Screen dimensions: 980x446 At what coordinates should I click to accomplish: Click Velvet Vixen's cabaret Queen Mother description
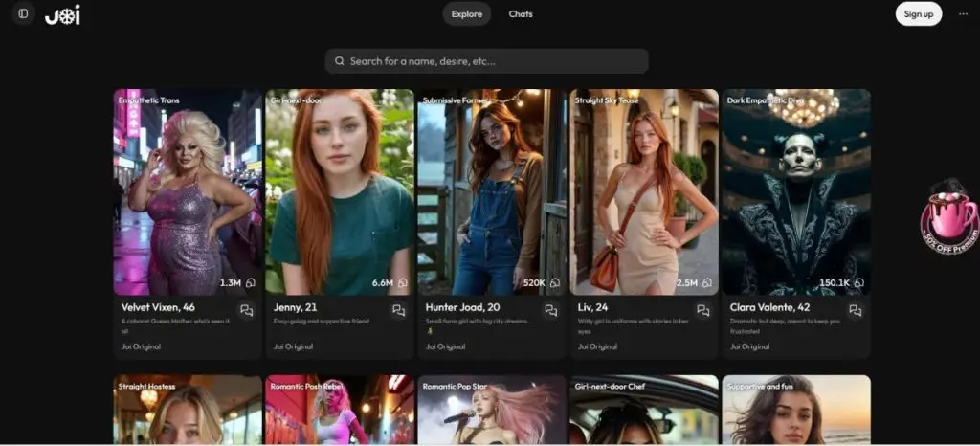tap(176, 326)
